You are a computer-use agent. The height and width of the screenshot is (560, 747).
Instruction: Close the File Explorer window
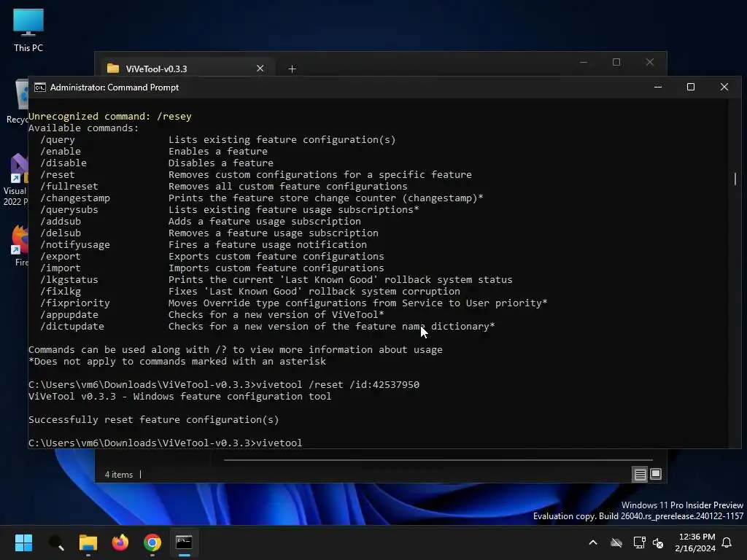pos(650,63)
